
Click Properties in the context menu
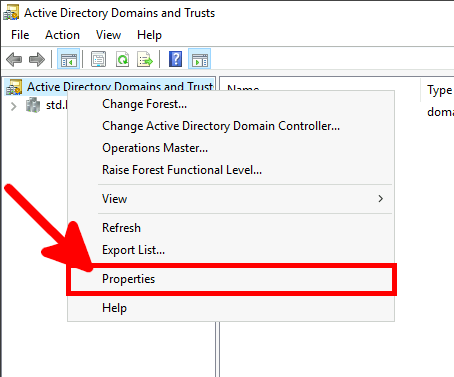(231, 279)
